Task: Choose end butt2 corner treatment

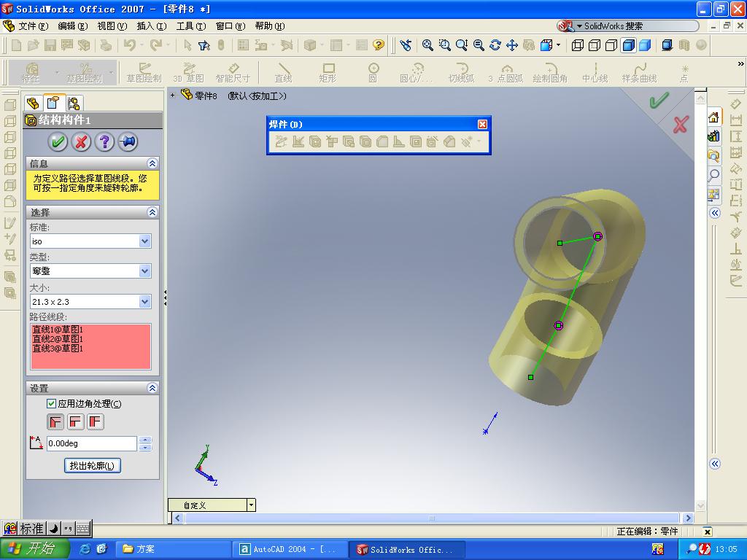Action: (96, 422)
